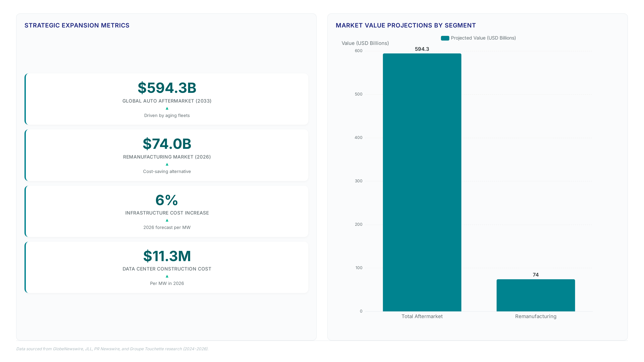This screenshot has height=362, width=644.
Task: Click the 500 y-axis tick label
Action: pyautogui.click(x=359, y=94)
